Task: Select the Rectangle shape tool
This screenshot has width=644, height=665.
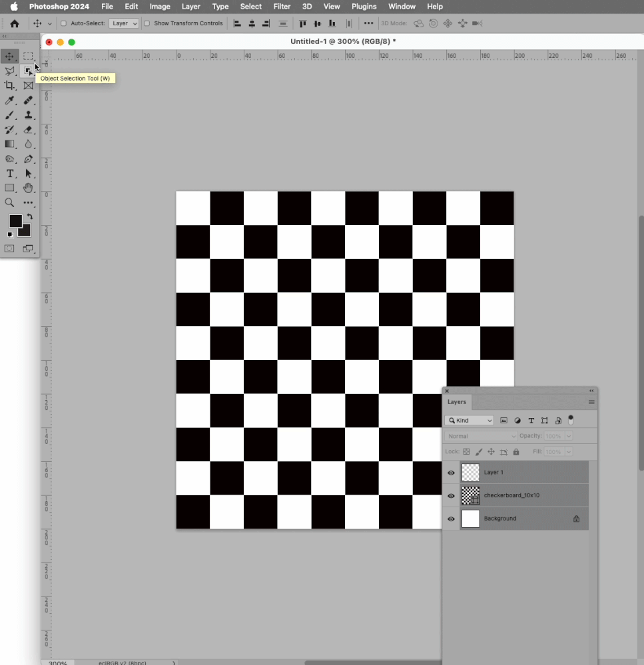Action: click(9, 188)
